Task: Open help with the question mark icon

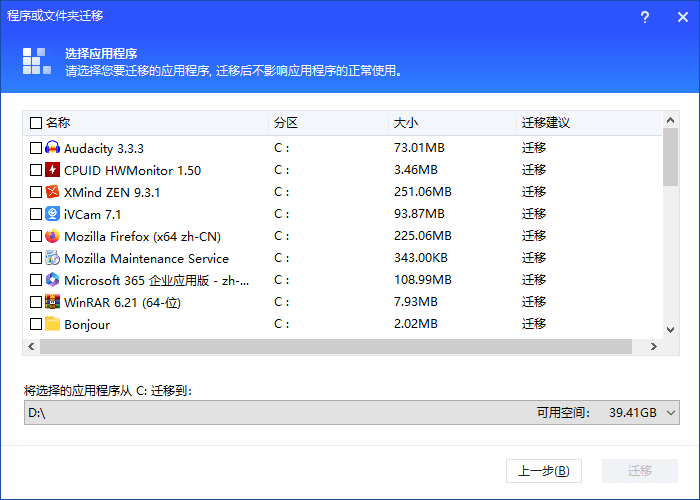Action: [x=645, y=17]
